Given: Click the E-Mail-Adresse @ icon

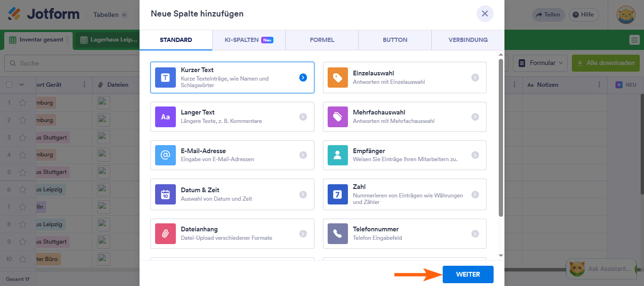Looking at the screenshot, I should point(165,155).
